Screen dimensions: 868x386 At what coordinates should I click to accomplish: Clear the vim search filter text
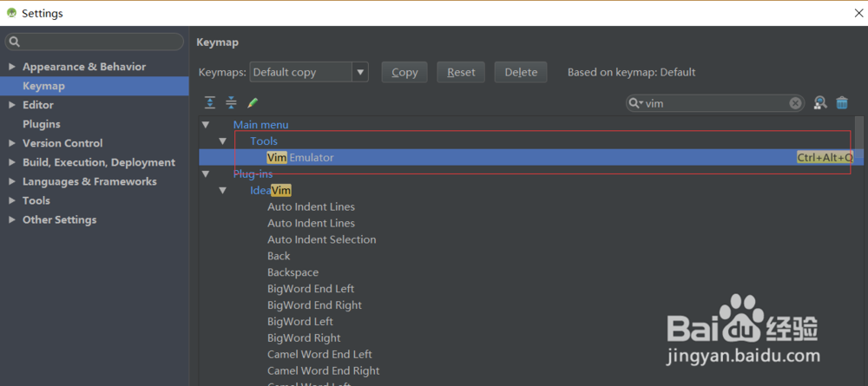(x=795, y=103)
